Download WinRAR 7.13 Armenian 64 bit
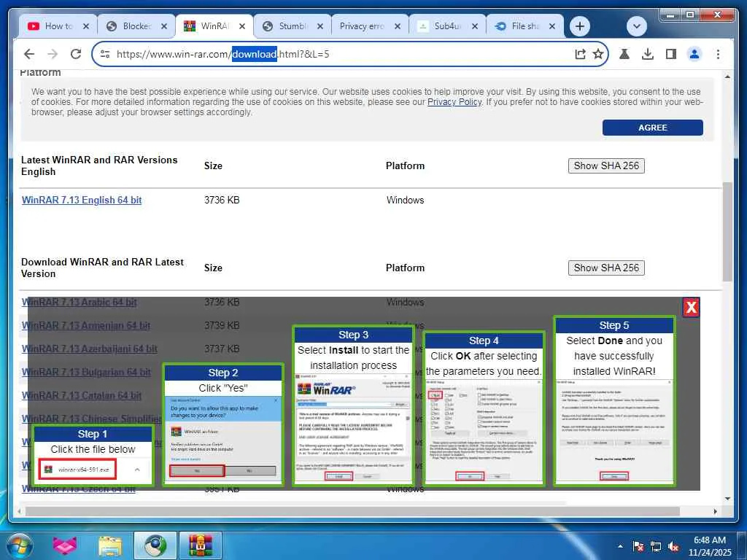747x560 pixels. (86, 325)
